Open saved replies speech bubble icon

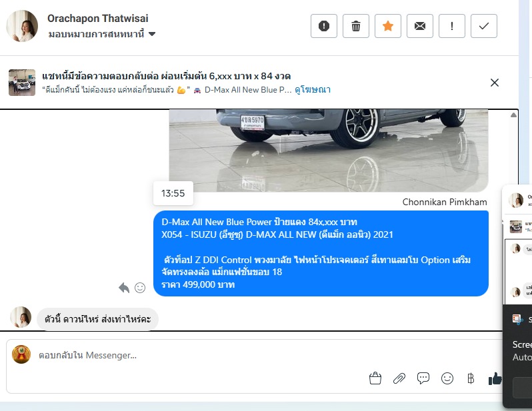click(423, 378)
